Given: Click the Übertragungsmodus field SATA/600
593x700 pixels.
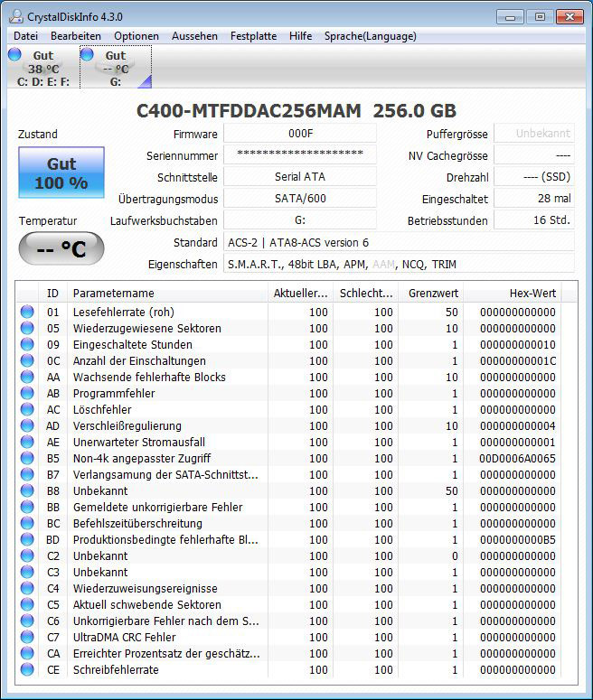Looking at the screenshot, I should click(x=300, y=198).
